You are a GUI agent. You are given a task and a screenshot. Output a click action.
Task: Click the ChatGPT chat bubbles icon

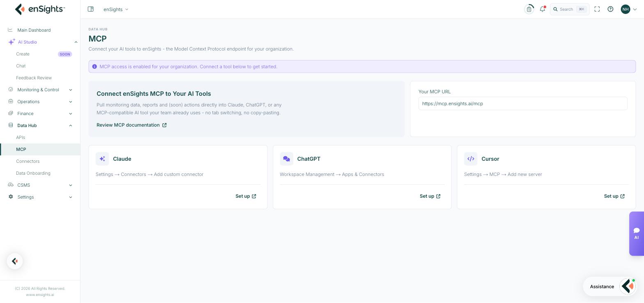coord(287,159)
